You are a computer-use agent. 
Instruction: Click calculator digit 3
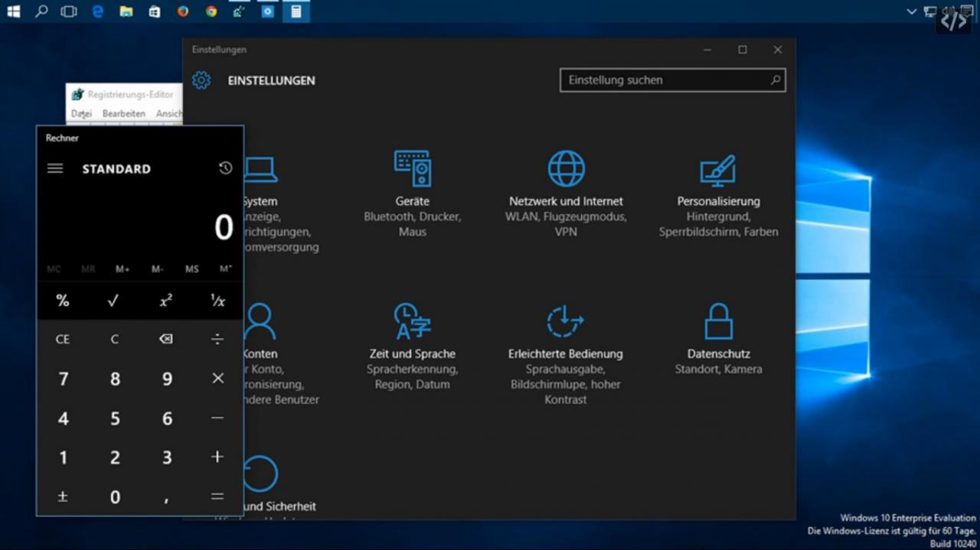(x=165, y=457)
